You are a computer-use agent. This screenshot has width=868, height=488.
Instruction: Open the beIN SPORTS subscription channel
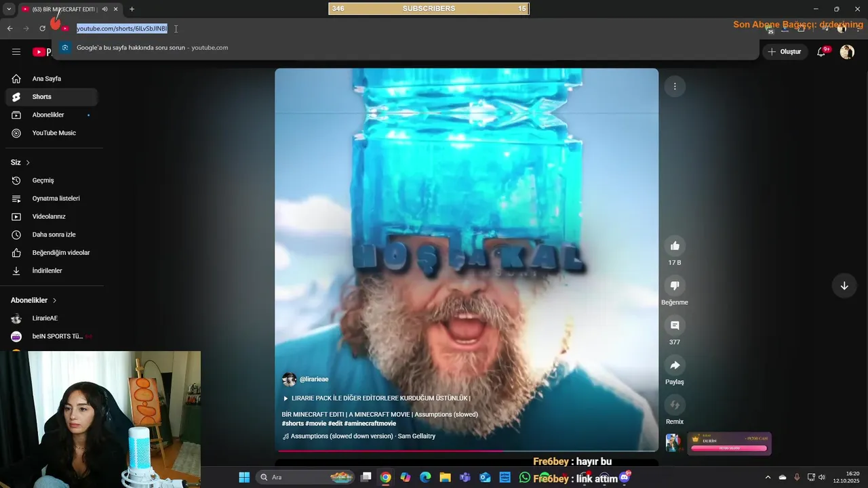click(x=52, y=336)
